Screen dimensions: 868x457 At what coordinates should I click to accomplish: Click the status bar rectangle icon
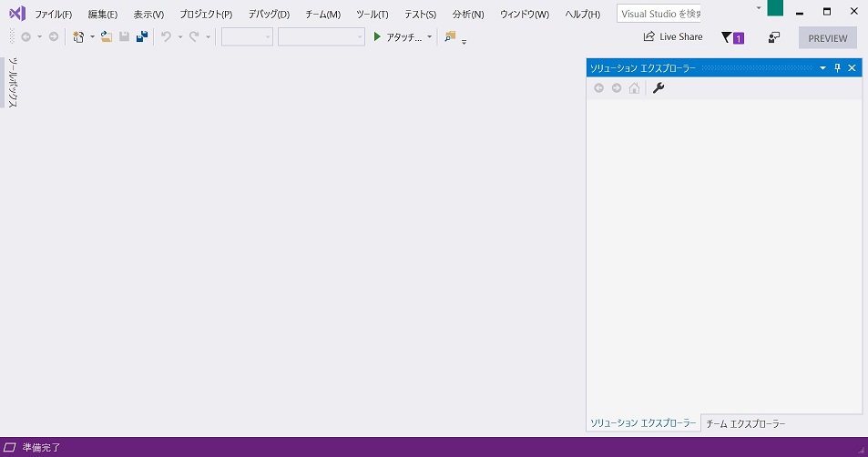9,447
